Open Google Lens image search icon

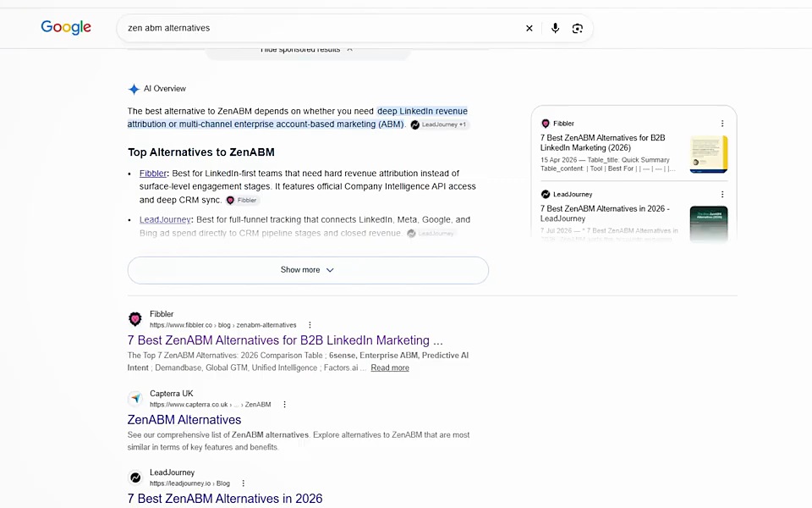click(x=578, y=28)
